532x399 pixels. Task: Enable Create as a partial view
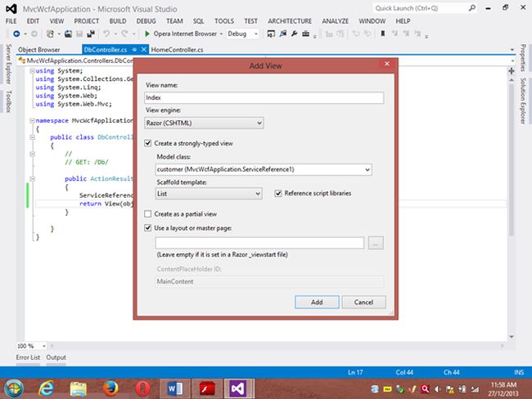148,213
